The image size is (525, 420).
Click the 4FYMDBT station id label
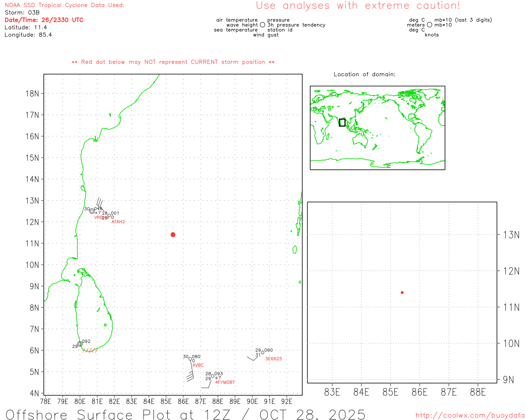point(225,382)
